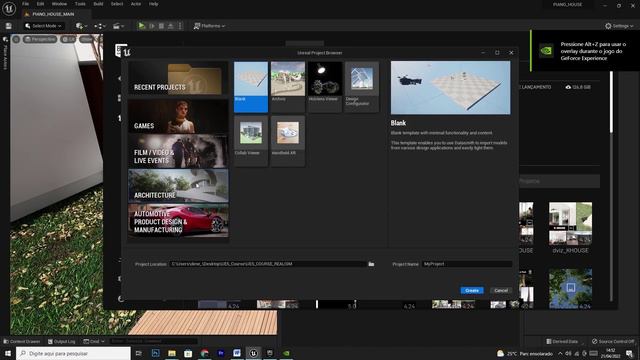Open the Cinematics dropdown in toolbar
This screenshot has height=360, width=640.
[x=118, y=26]
